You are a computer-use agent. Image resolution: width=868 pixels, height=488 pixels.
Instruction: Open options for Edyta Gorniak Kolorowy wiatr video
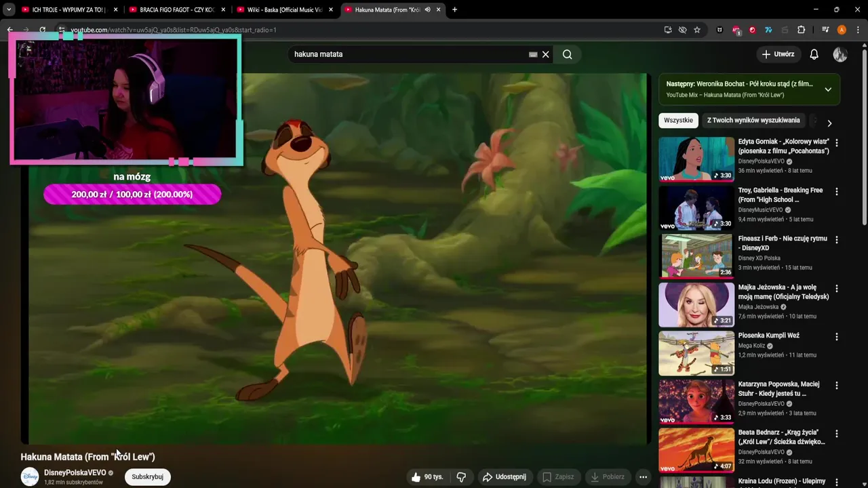click(837, 143)
